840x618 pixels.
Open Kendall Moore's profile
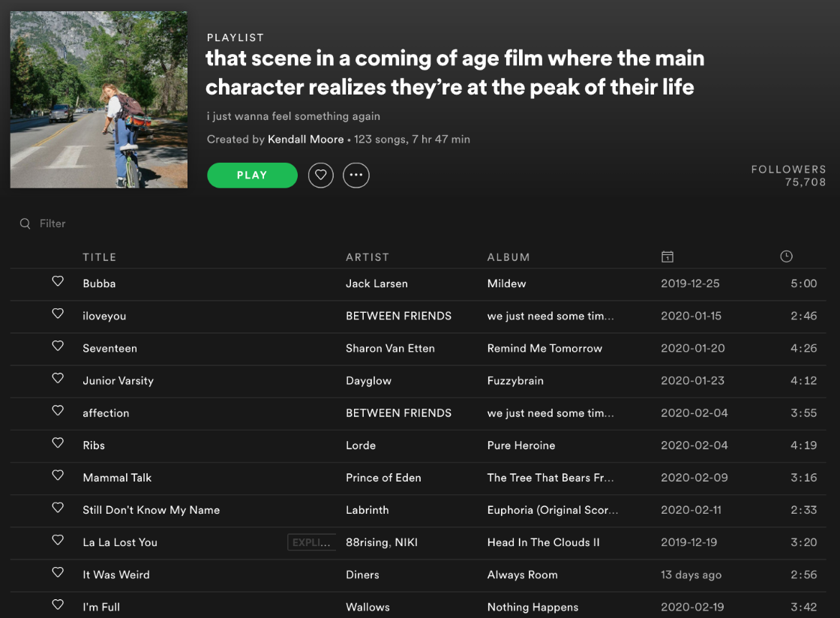[x=305, y=139]
